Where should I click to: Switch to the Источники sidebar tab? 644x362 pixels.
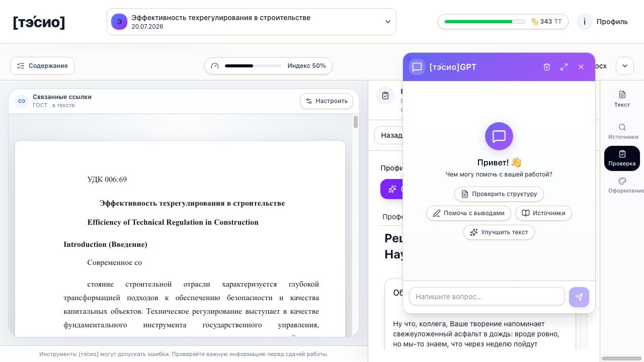[x=623, y=131]
